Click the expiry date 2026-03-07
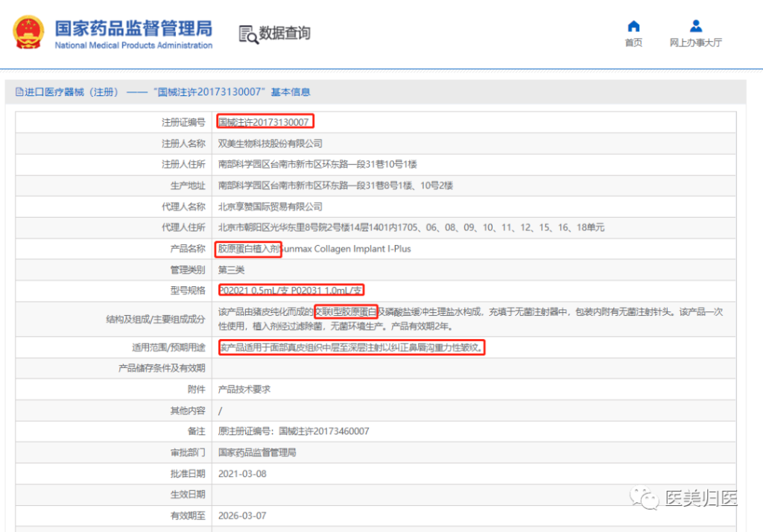This screenshot has height=532, width=763. [242, 516]
